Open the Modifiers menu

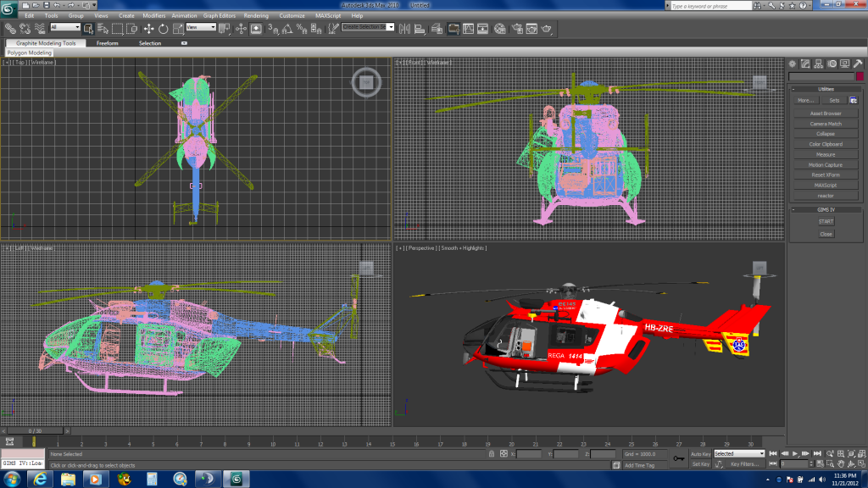pyautogui.click(x=153, y=15)
